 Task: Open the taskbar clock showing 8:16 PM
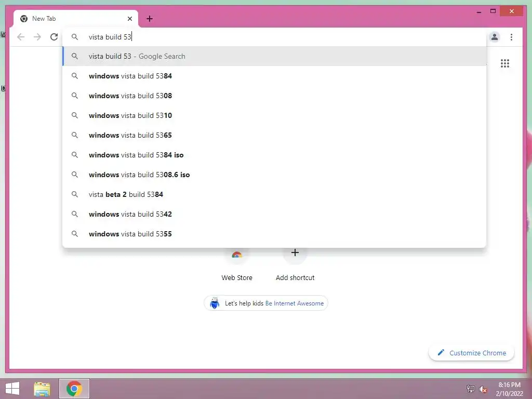pyautogui.click(x=509, y=389)
